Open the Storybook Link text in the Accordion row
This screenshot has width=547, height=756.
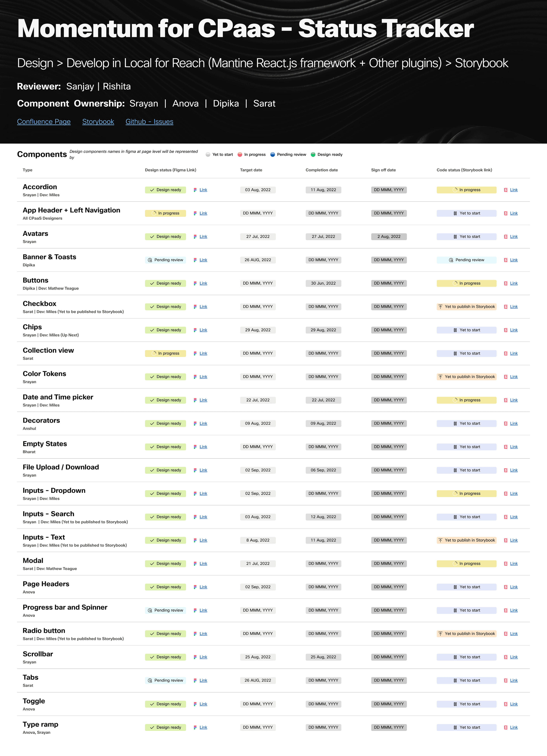514,190
